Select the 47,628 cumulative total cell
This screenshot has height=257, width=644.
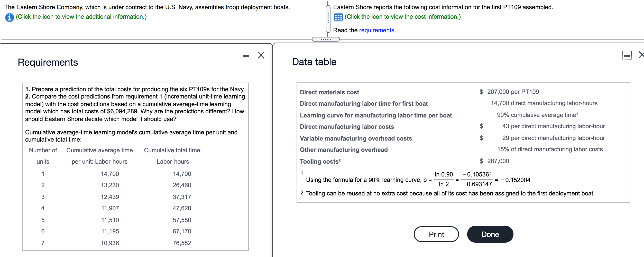182,208
